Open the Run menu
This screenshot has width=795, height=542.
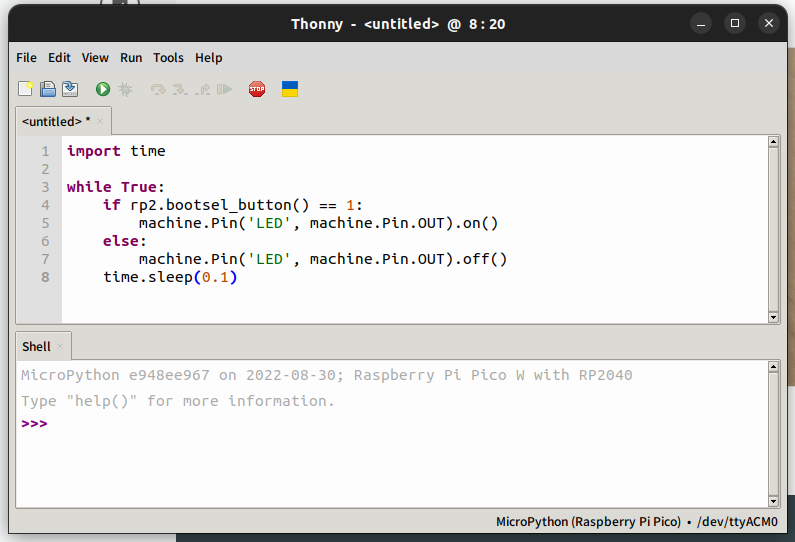tap(131, 58)
